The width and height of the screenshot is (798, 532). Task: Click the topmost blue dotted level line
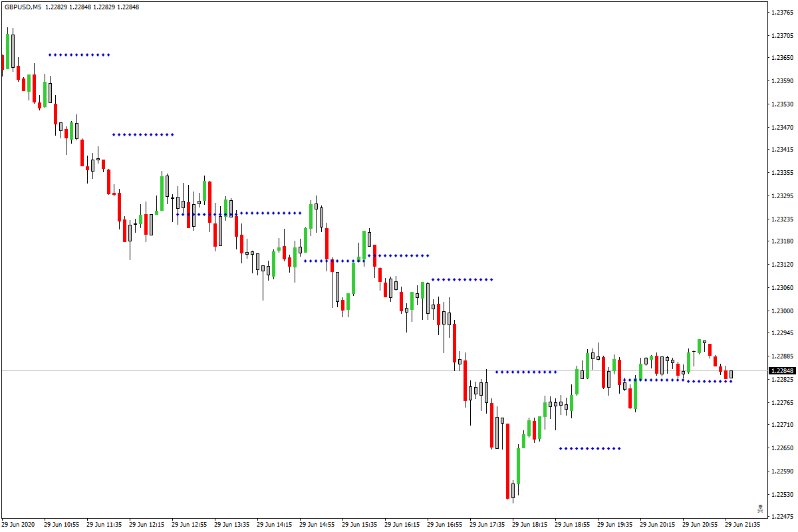pyautogui.click(x=79, y=55)
